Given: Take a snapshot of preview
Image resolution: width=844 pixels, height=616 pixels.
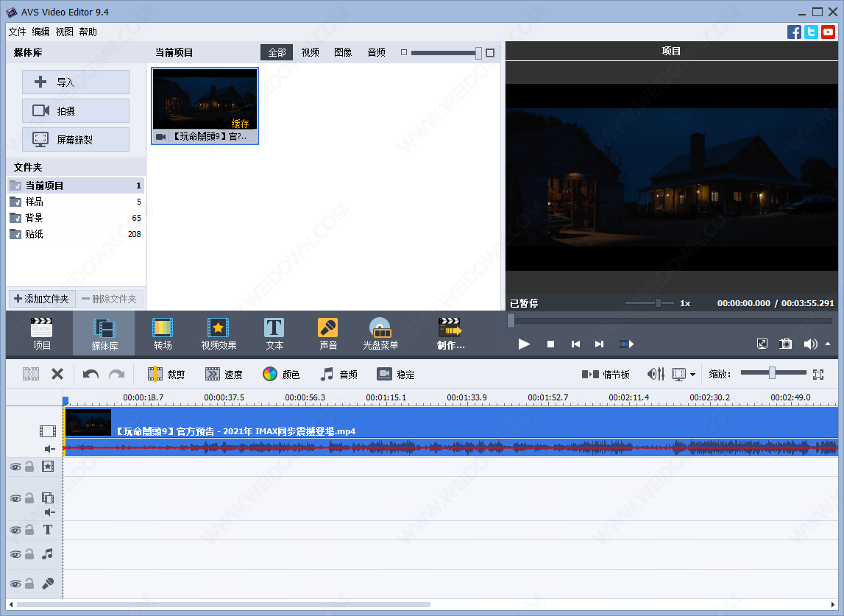Looking at the screenshot, I should (x=785, y=344).
